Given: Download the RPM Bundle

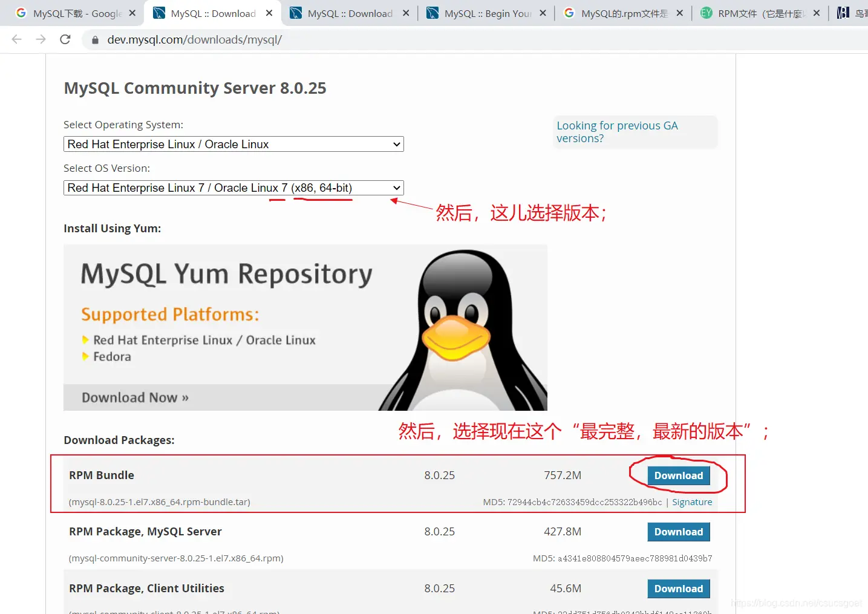Looking at the screenshot, I should pyautogui.click(x=679, y=475).
